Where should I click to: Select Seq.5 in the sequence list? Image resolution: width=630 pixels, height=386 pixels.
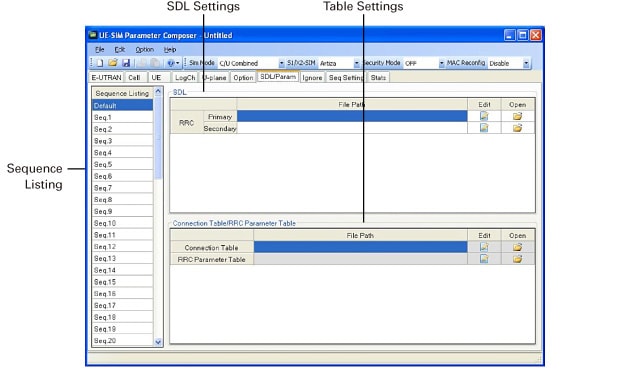123,164
